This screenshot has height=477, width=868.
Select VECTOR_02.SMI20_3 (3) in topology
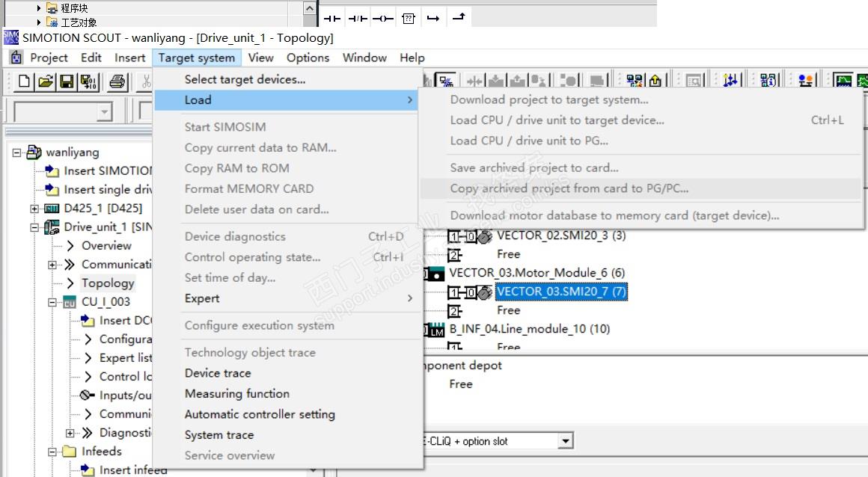point(561,236)
